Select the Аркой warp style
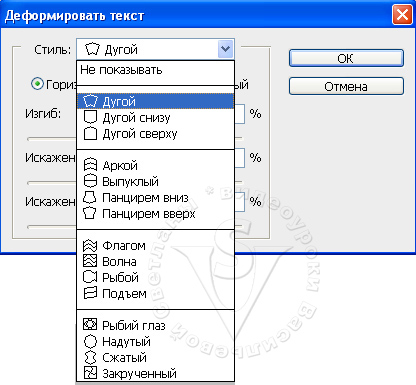This screenshot has height=385, width=416. pyautogui.click(x=155, y=165)
